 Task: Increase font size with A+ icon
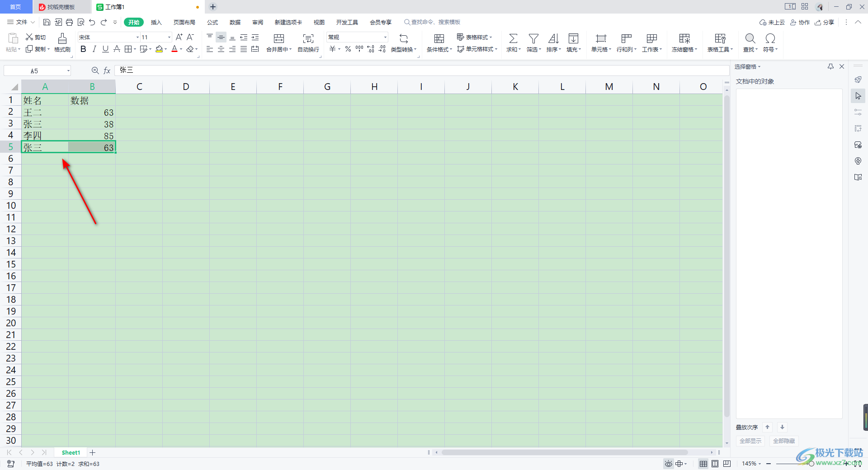pyautogui.click(x=179, y=37)
